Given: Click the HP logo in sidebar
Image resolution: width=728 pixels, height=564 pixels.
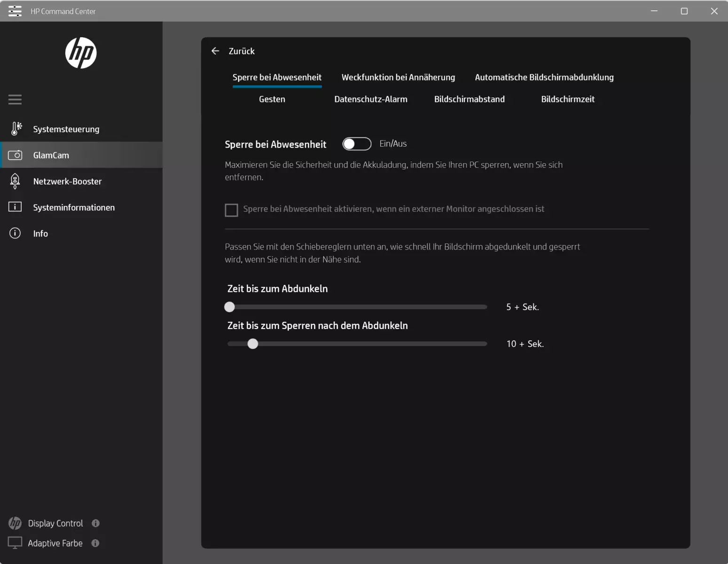Looking at the screenshot, I should [81, 53].
